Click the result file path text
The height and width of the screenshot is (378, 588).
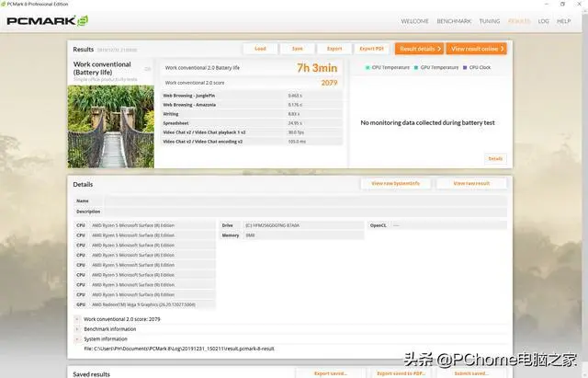click(x=179, y=349)
